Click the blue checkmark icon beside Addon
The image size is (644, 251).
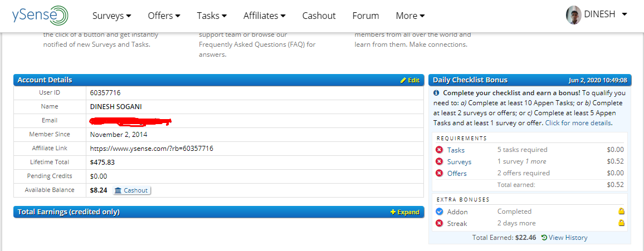point(439,211)
